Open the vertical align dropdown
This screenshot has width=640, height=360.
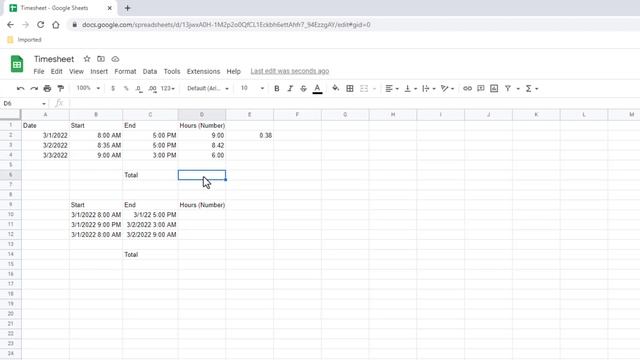click(410, 89)
